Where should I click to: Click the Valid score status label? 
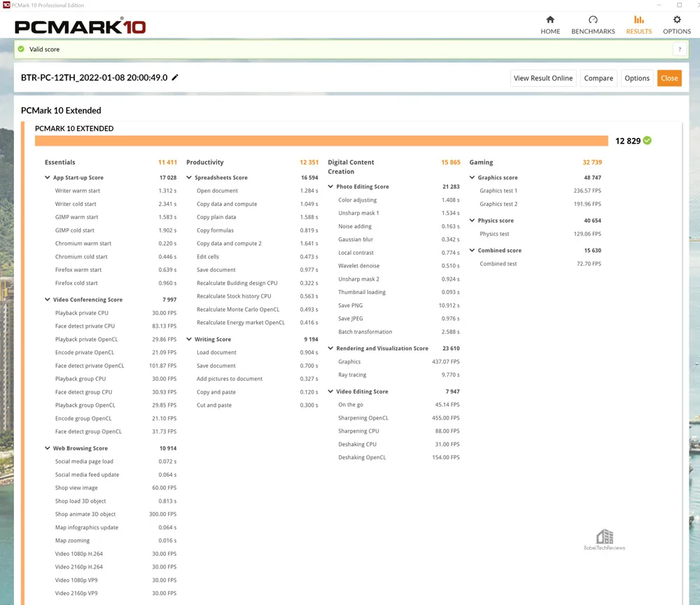coord(44,49)
